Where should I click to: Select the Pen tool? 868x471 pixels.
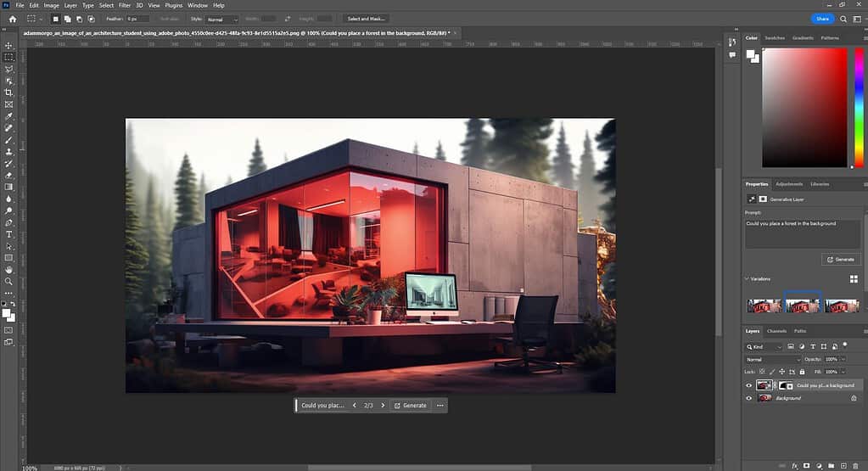point(8,222)
